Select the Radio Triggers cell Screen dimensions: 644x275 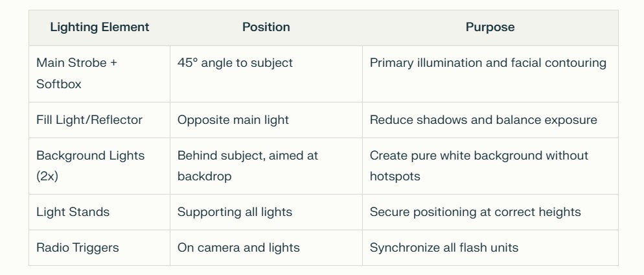click(x=99, y=248)
